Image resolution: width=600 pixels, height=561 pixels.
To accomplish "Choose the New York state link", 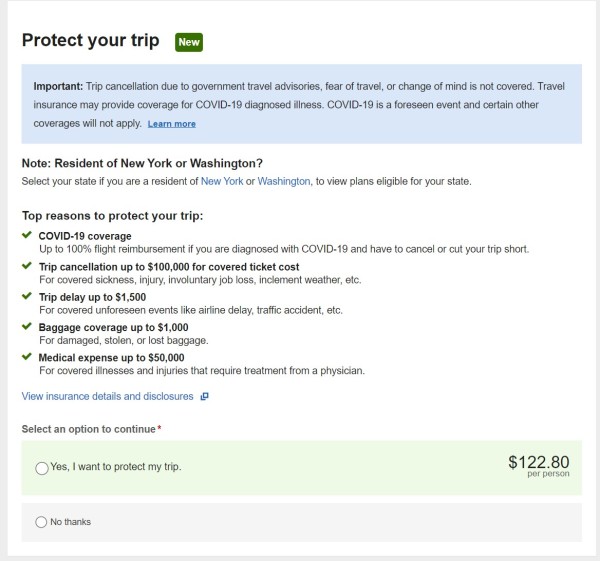I will point(222,181).
